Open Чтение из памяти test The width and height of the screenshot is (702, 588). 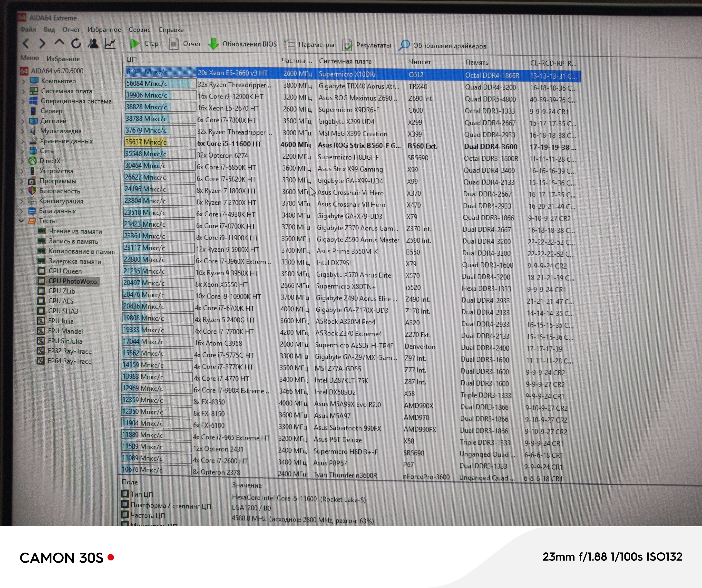pos(69,231)
